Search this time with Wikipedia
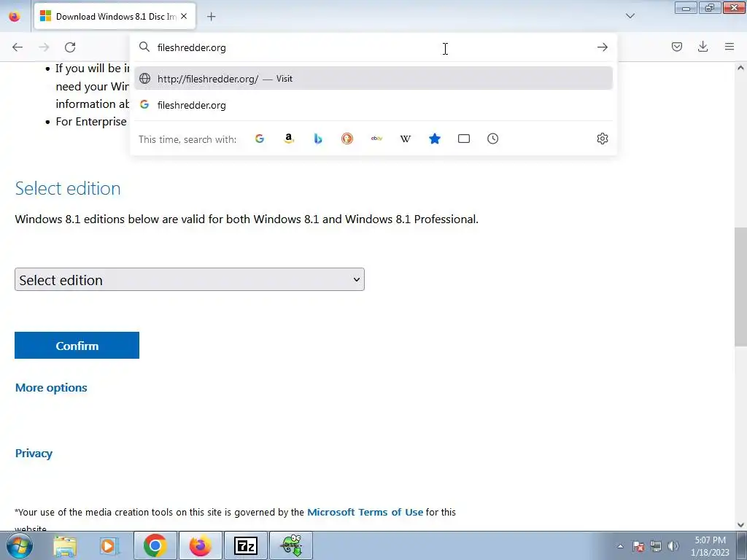 [x=406, y=139]
